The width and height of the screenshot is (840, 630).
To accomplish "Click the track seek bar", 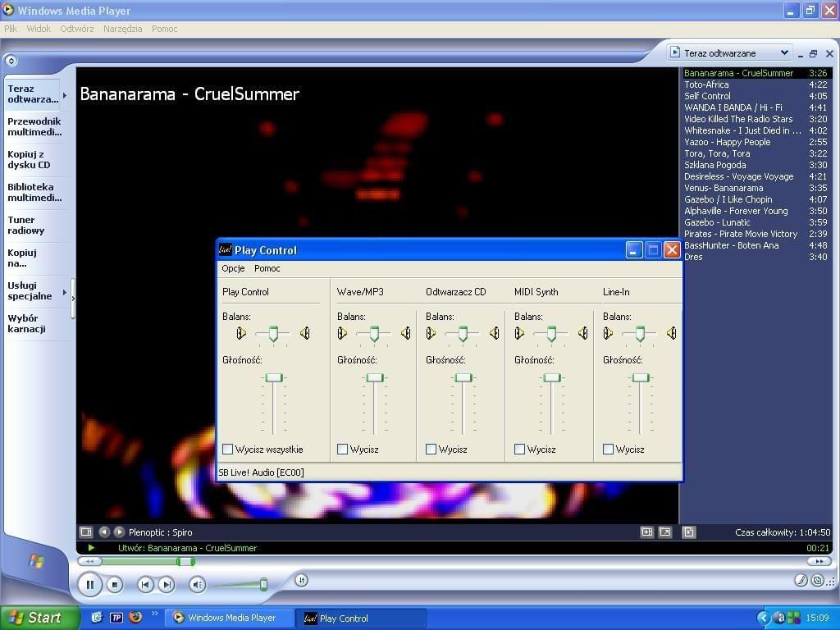I will [454, 561].
